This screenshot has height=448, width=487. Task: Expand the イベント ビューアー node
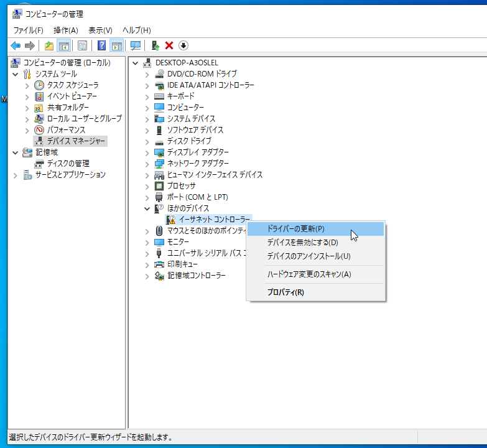(x=27, y=96)
